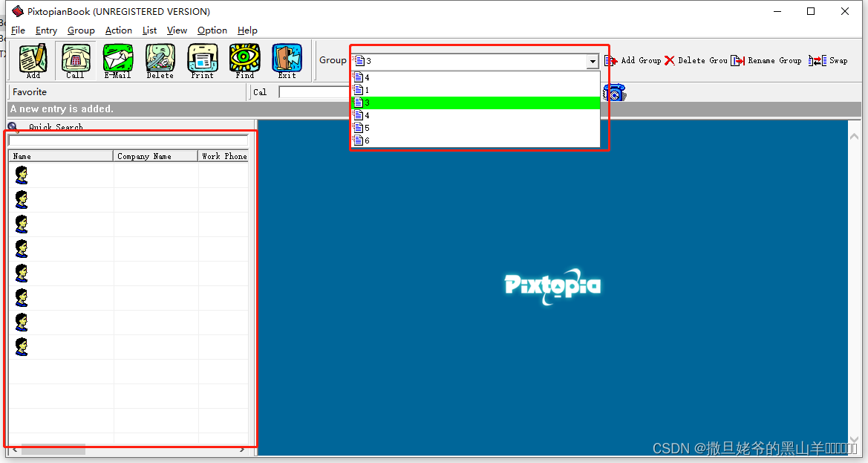
Task: Click the Find eye icon
Action: (245, 60)
